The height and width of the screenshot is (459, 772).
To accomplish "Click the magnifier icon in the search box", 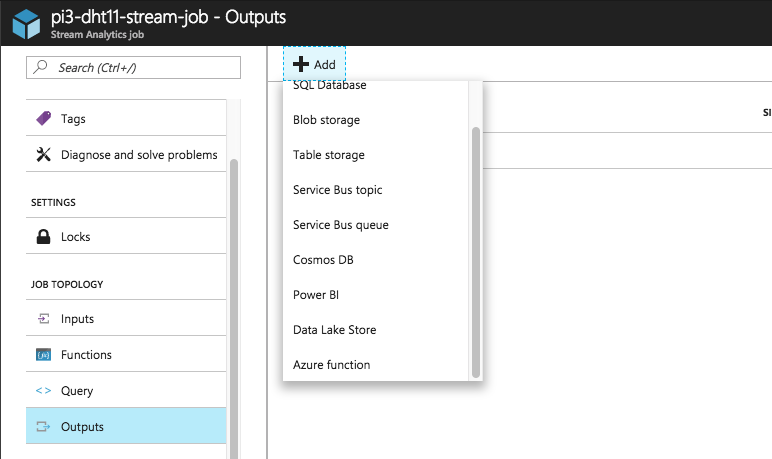I will 40,66.
